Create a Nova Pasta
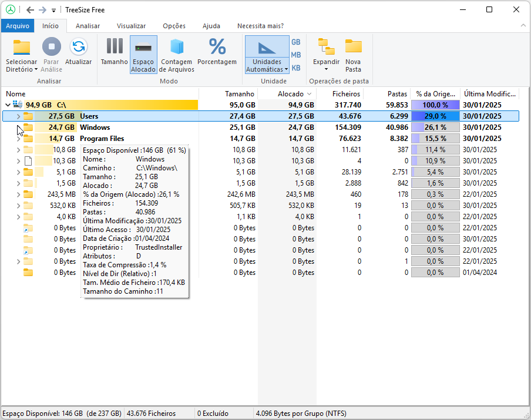Screen dimensions: 531x420 pyautogui.click(x=353, y=54)
